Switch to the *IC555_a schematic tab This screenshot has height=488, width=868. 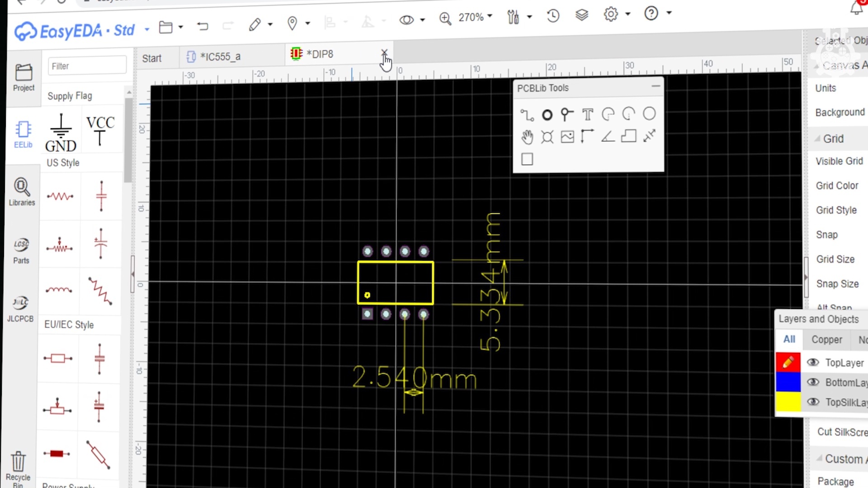(x=221, y=56)
